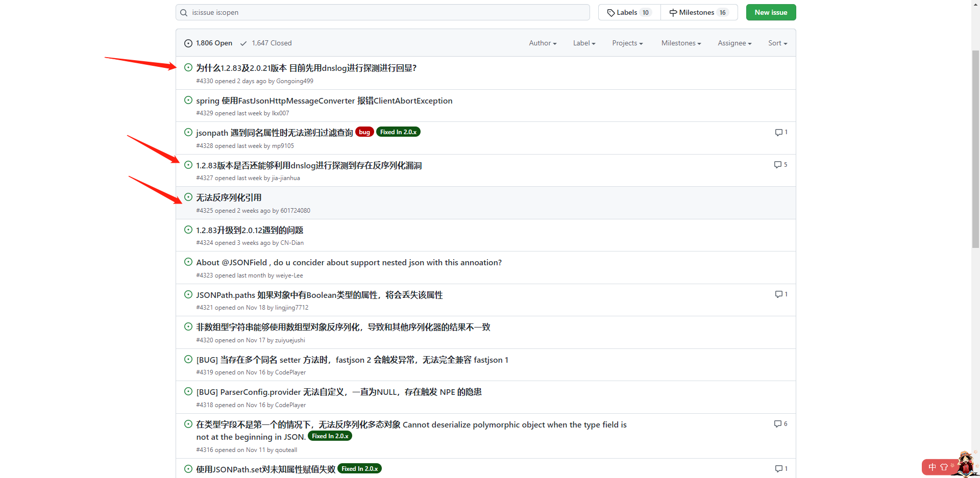
Task: Click the Fixed In 2.0.x label on #4316
Action: [330, 436]
